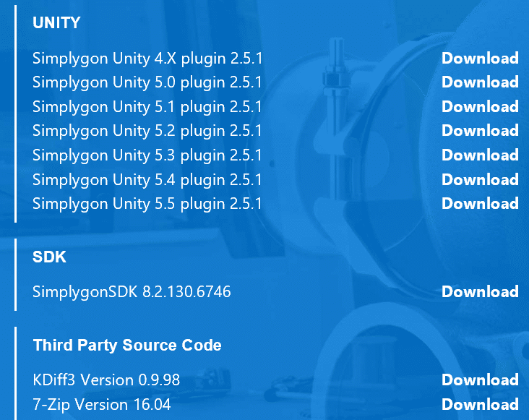Click text Simplygon Unity 5.5 plugin 2.5.1
The image size is (529, 420).
(x=147, y=204)
